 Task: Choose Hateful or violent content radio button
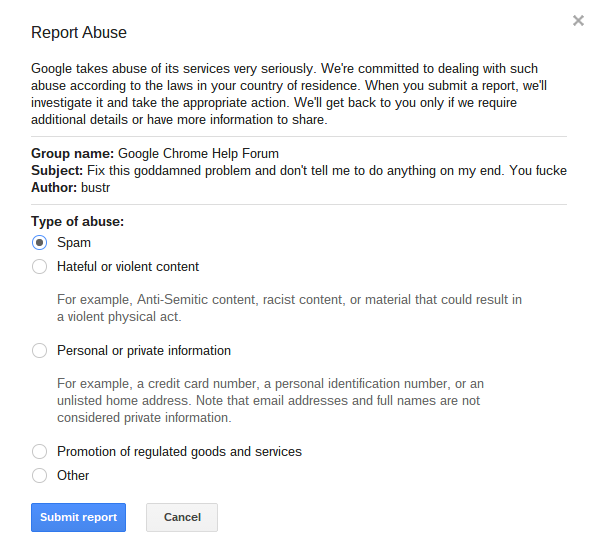tap(39, 267)
